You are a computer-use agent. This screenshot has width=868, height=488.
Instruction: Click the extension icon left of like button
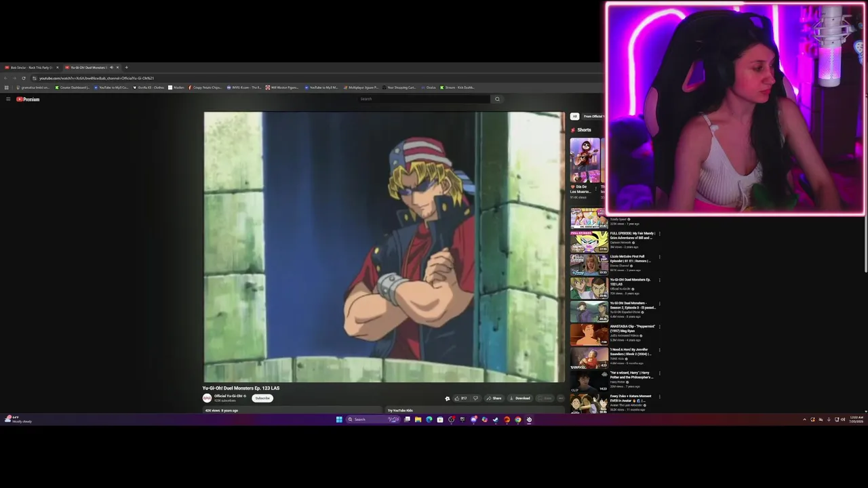click(447, 399)
